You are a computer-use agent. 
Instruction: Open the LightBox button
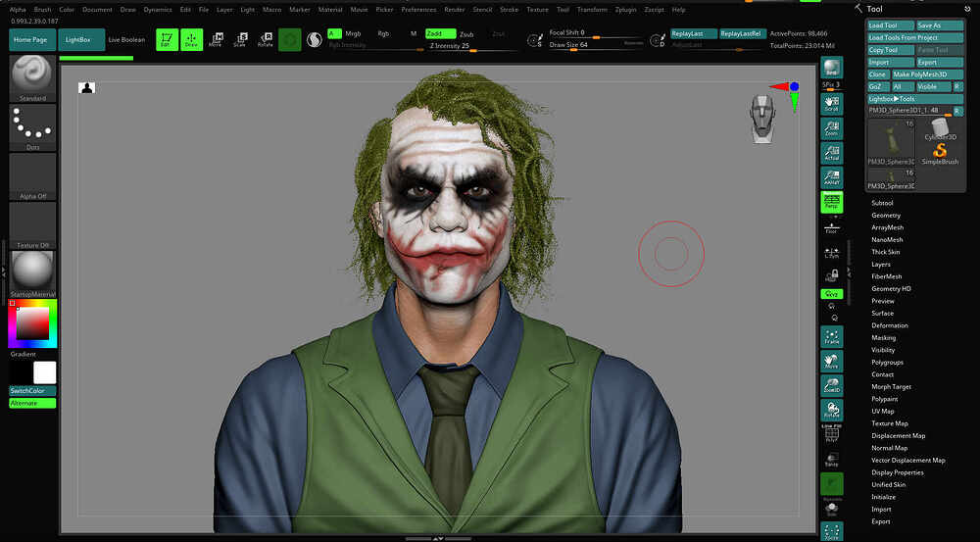tap(81, 39)
